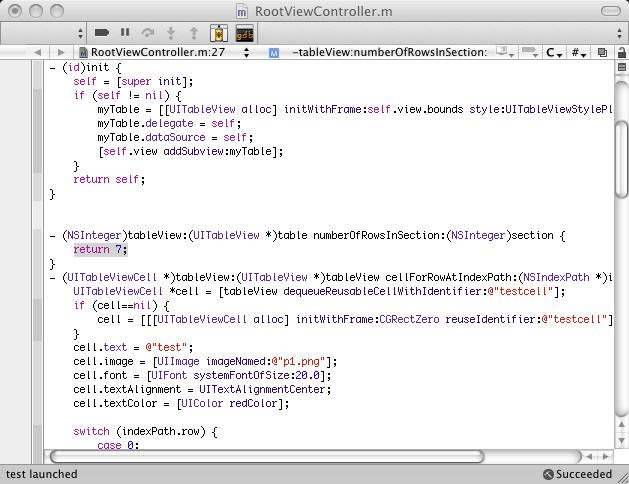The width and height of the screenshot is (629, 484).
Task: Click the horizontal scrollbar thumb
Action: 267,456
